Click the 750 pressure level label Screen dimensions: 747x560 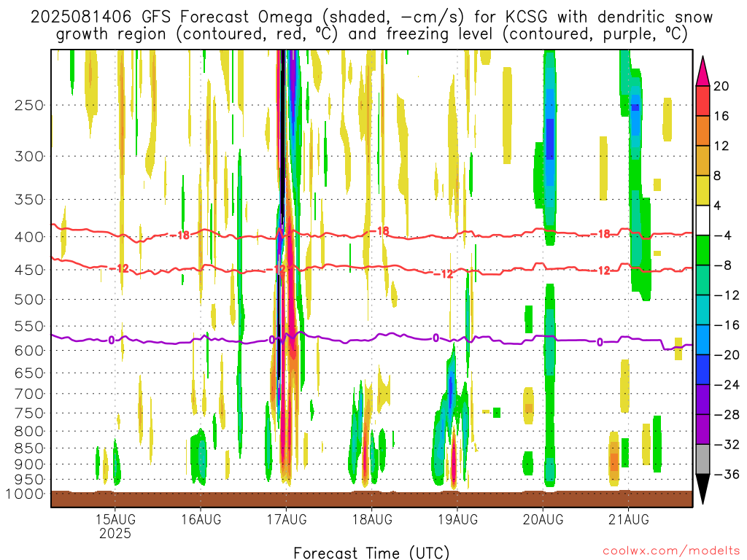coord(29,413)
